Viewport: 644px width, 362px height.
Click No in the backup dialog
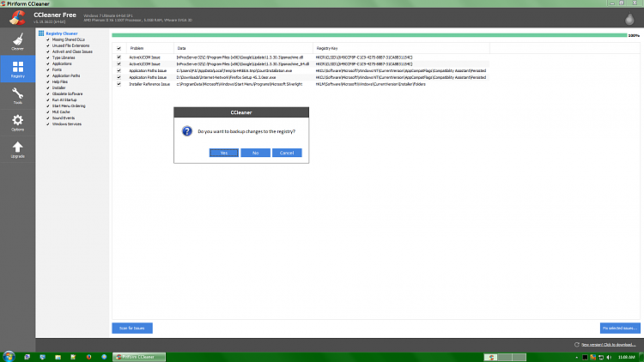[x=256, y=153]
